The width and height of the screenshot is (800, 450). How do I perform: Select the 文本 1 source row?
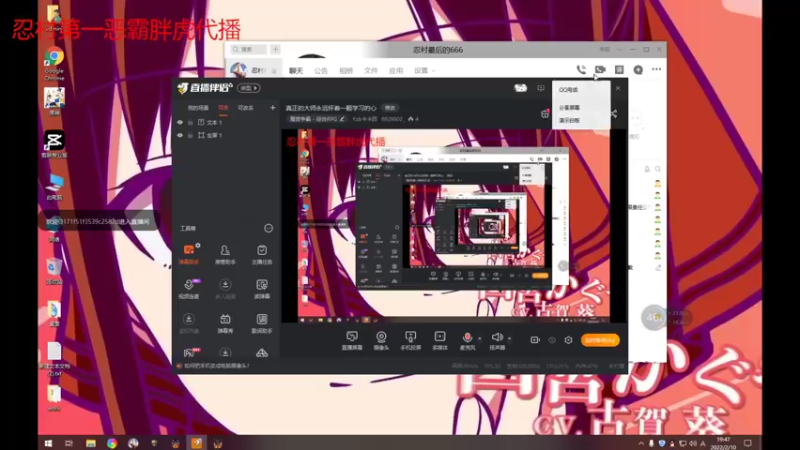224,122
